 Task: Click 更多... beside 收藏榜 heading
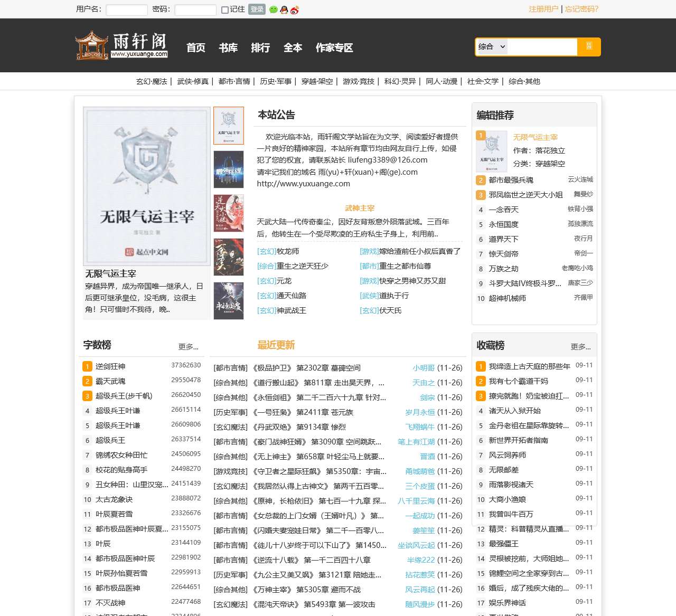tap(581, 347)
